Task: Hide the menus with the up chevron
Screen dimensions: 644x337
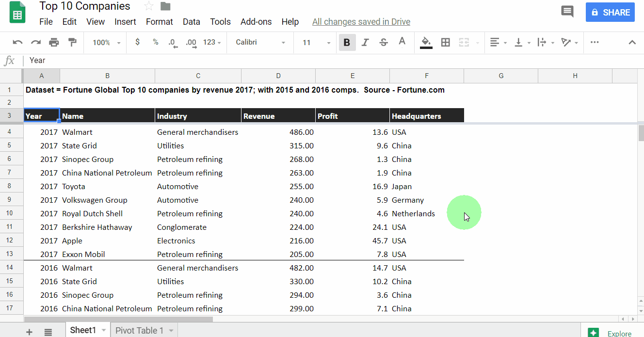Action: (x=632, y=42)
